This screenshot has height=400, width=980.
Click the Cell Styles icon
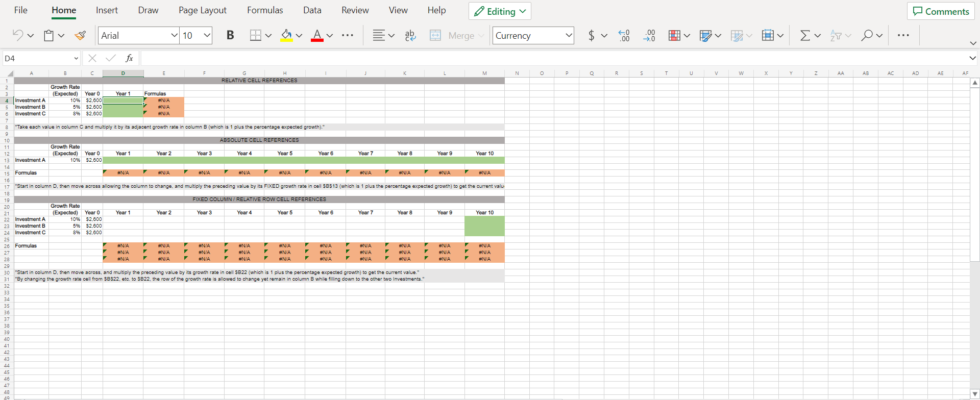[737, 35]
